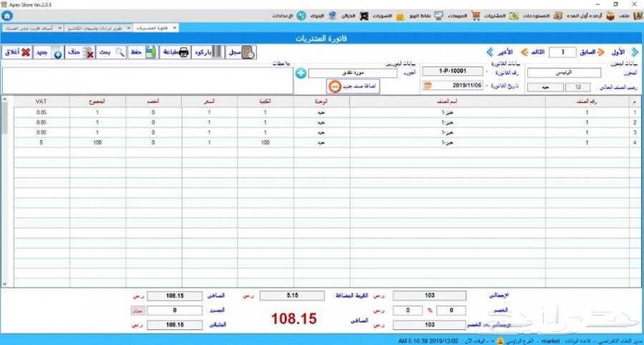The image size is (644, 345).
Task: Click the grid's vertical scrollbar down arrow
Action: tap(5, 283)
